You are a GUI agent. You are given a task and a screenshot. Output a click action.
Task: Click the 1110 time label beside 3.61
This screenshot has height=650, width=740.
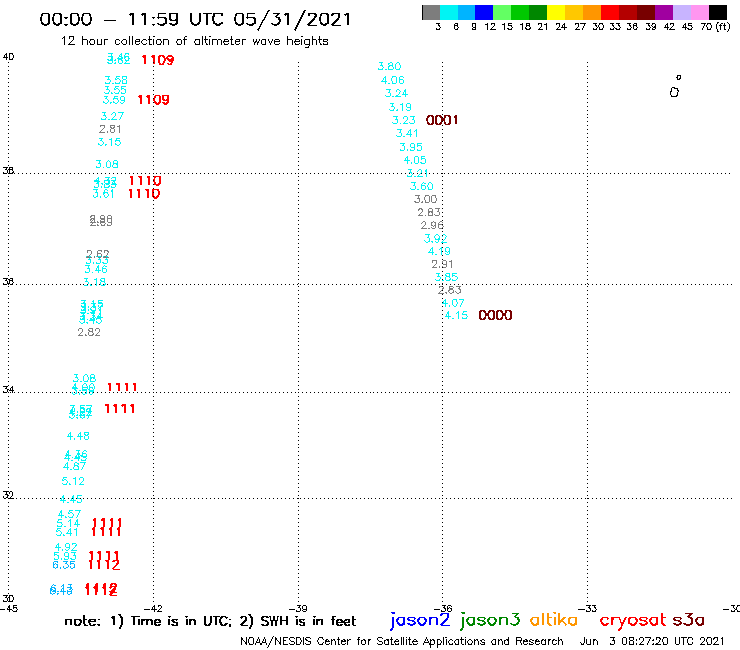(144, 194)
